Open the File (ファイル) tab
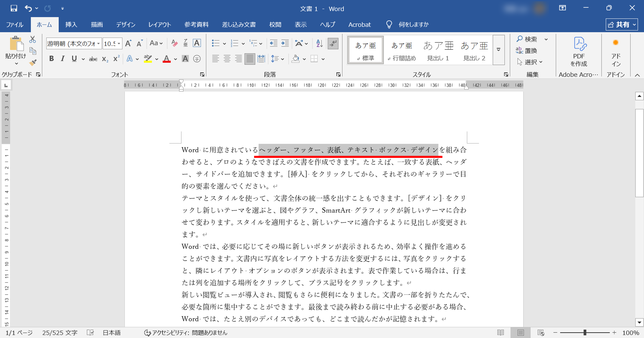This screenshot has width=644, height=338. coord(15,24)
